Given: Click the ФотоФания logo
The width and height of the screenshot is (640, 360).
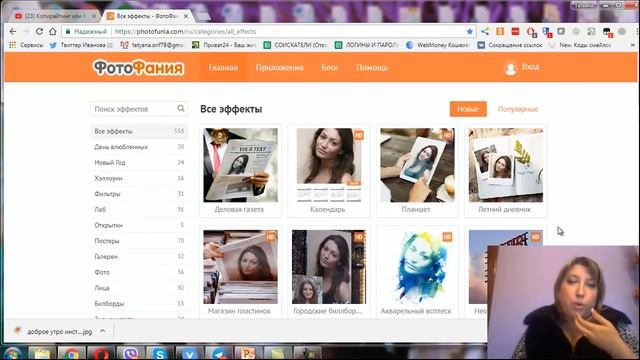Looking at the screenshot, I should tap(138, 68).
